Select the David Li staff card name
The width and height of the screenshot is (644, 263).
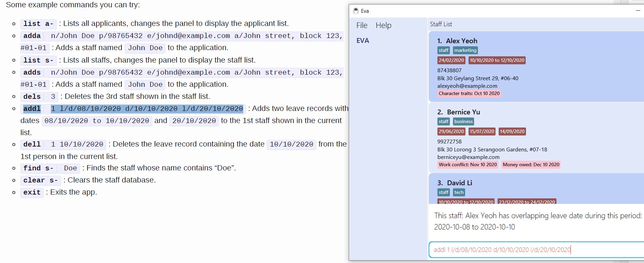coord(460,183)
